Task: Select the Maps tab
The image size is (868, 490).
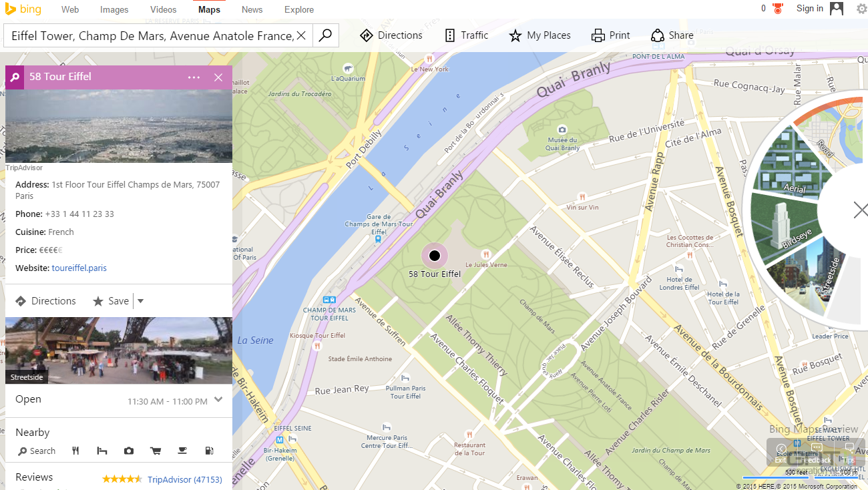Action: click(210, 9)
